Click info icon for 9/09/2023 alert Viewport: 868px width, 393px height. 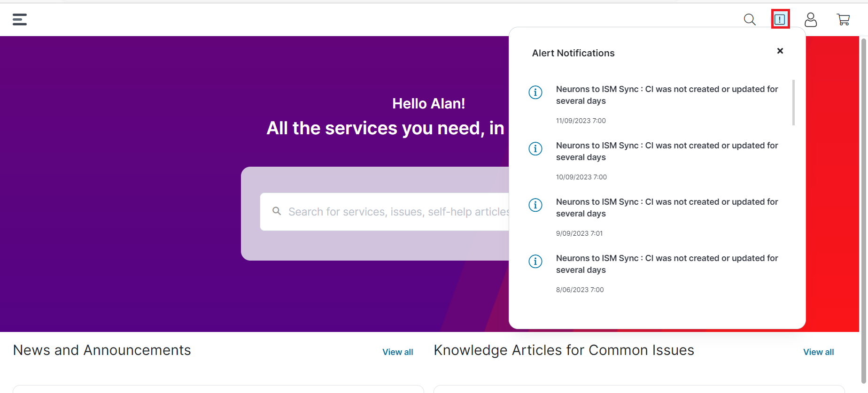coord(535,205)
